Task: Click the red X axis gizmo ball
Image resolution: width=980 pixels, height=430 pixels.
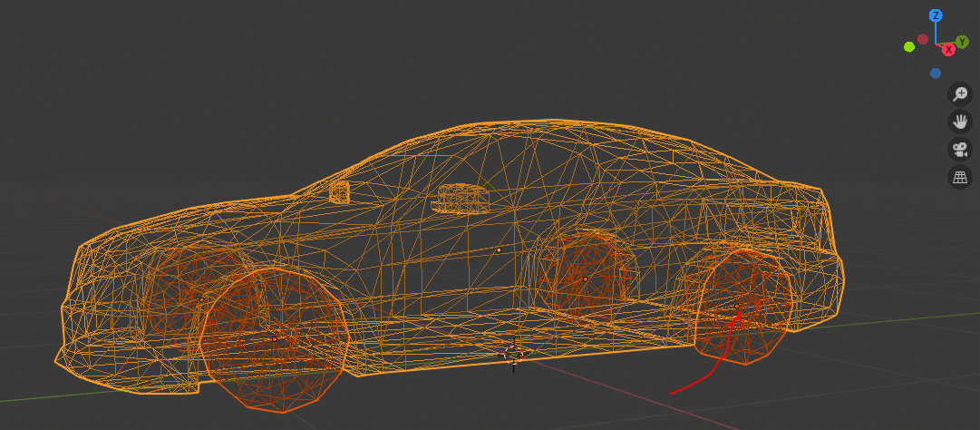Action: (x=948, y=49)
